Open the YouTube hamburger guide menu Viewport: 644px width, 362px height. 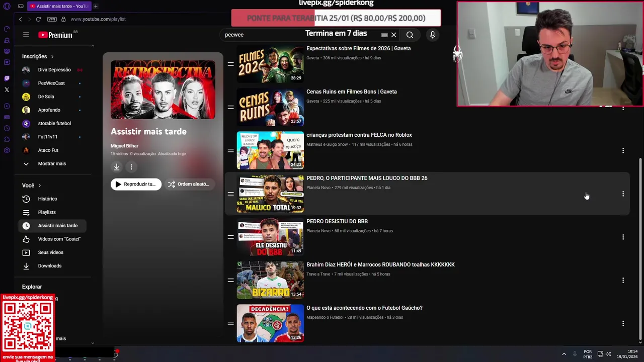click(x=26, y=35)
